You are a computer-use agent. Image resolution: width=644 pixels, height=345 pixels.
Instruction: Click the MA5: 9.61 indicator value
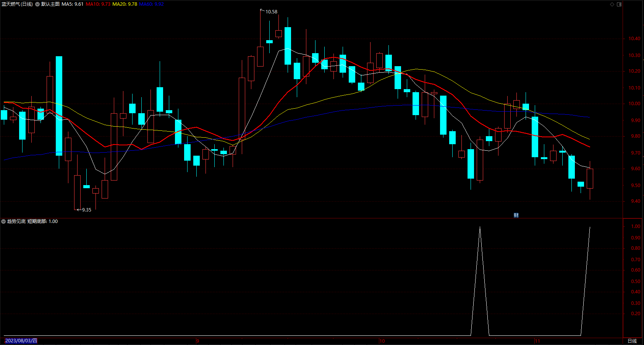[x=73, y=4]
